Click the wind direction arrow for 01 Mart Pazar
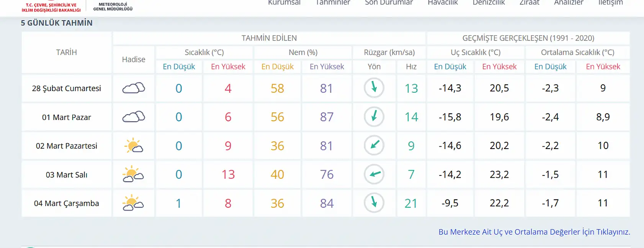Screen dimensions: 644x248 click(x=374, y=117)
